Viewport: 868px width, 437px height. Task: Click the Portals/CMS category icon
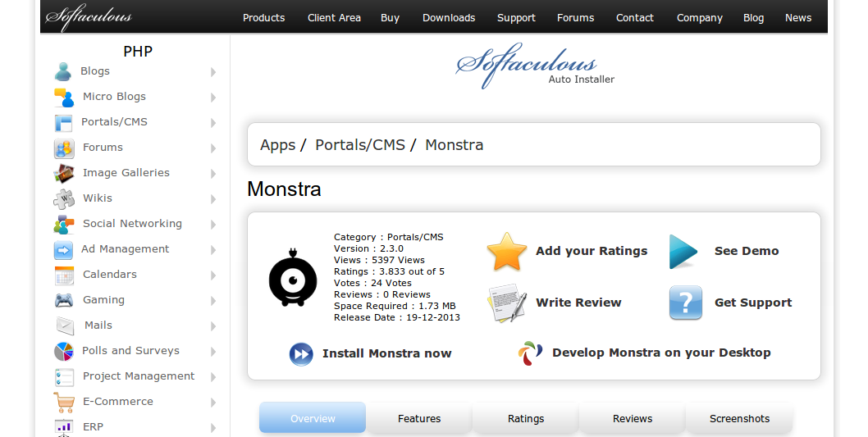click(x=64, y=123)
